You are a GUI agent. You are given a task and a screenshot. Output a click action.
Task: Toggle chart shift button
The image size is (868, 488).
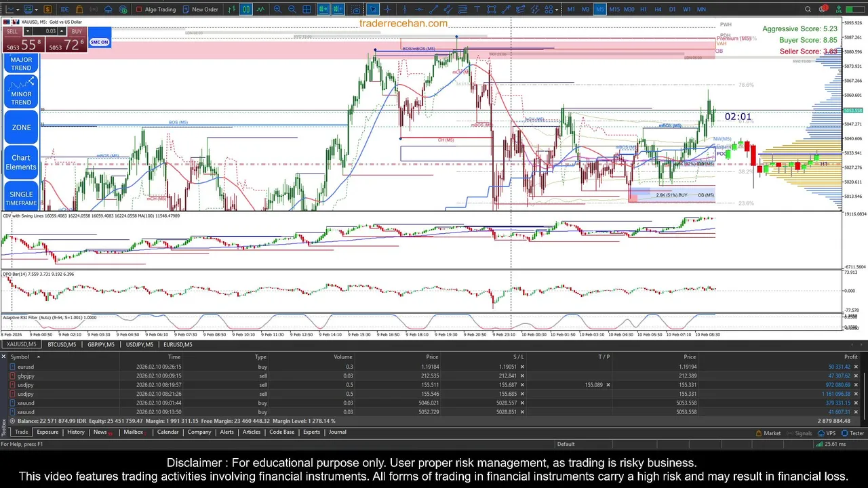338,9
